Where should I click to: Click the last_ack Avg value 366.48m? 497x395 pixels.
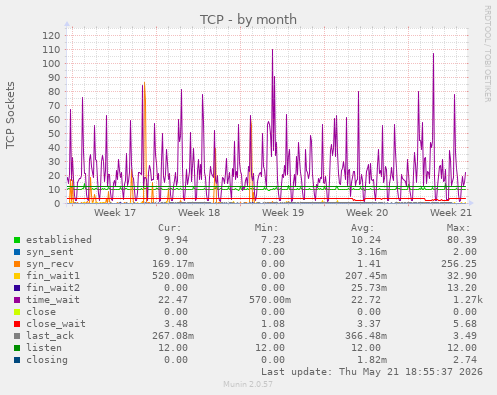tap(366, 336)
